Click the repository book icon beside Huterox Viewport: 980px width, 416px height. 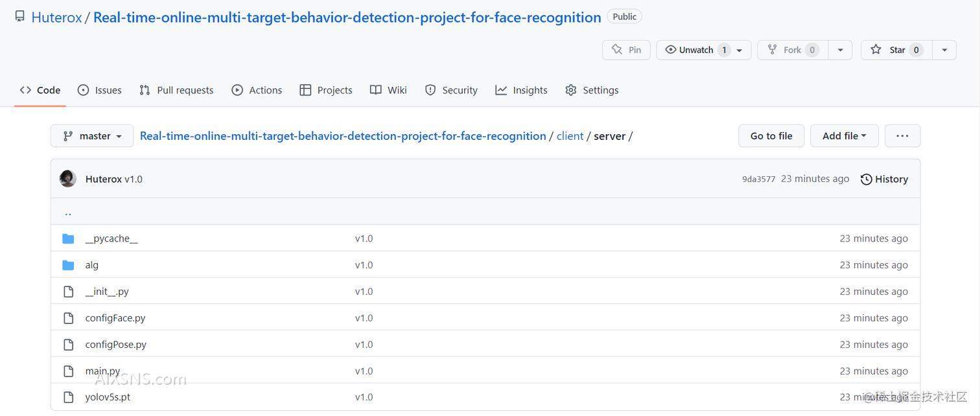coord(20,16)
